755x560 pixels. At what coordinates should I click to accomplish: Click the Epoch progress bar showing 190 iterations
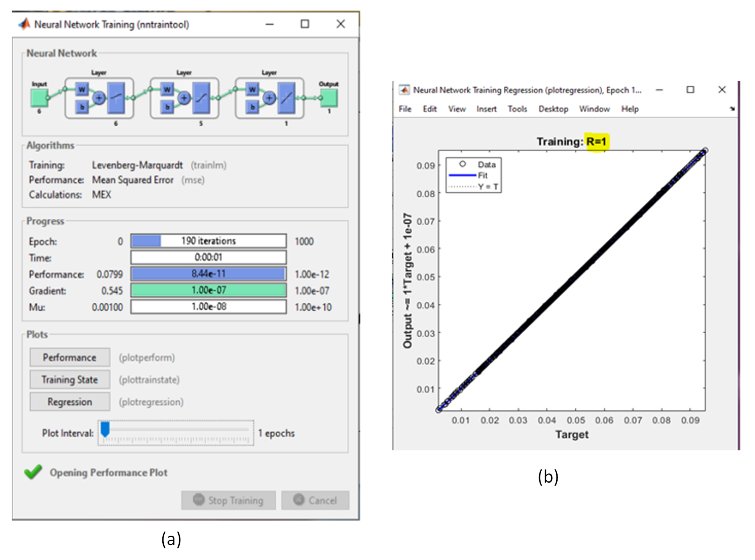(x=208, y=241)
